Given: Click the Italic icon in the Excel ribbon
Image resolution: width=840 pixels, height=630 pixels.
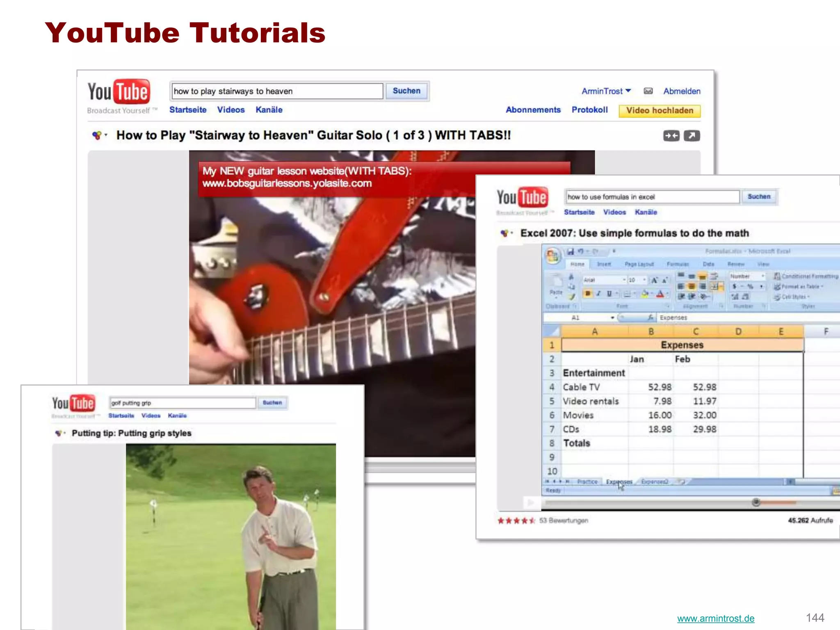Looking at the screenshot, I should (x=598, y=293).
